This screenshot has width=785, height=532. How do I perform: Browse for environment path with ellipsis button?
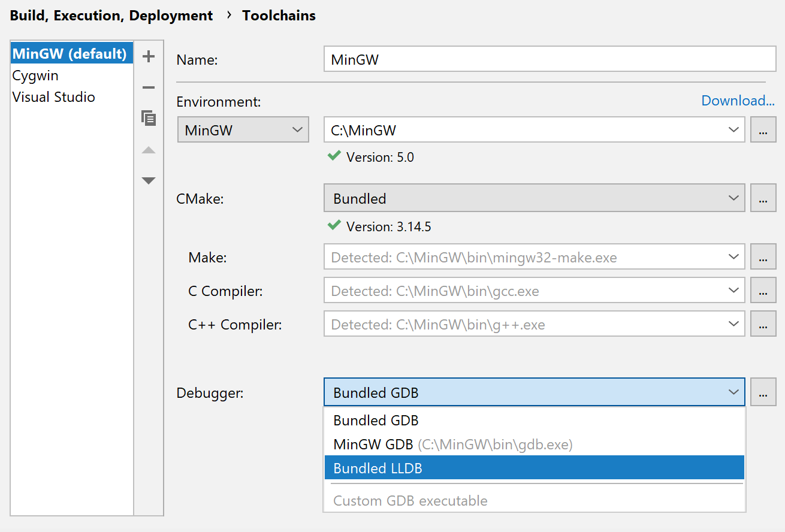point(763,130)
